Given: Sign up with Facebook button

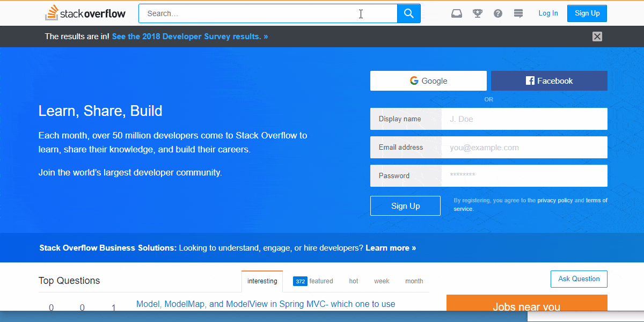Looking at the screenshot, I should (549, 81).
